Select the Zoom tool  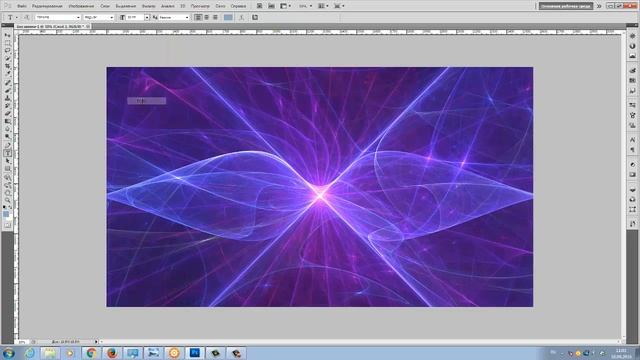[7, 201]
